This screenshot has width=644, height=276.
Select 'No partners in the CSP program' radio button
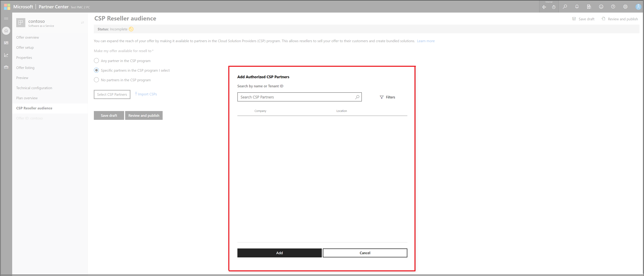click(x=96, y=80)
